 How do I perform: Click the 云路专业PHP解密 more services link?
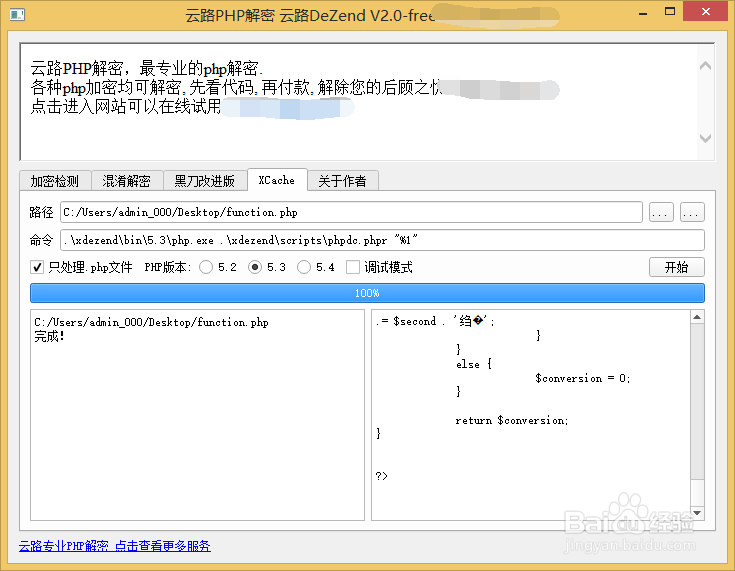[x=115, y=546]
